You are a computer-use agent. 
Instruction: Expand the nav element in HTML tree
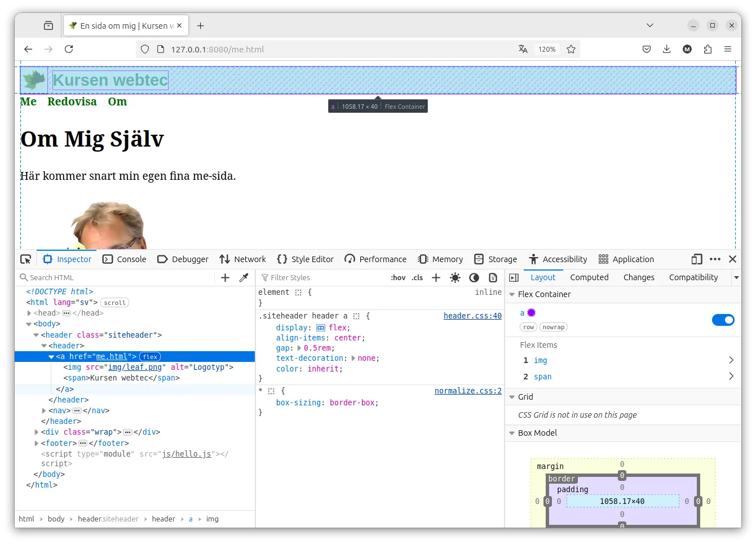click(x=44, y=411)
